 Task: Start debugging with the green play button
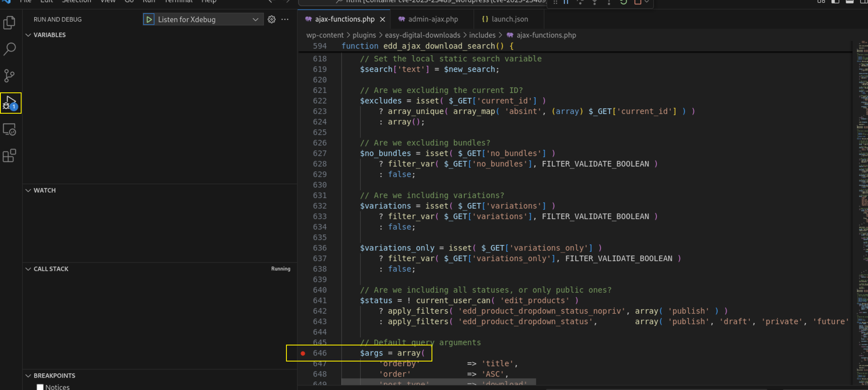[149, 20]
